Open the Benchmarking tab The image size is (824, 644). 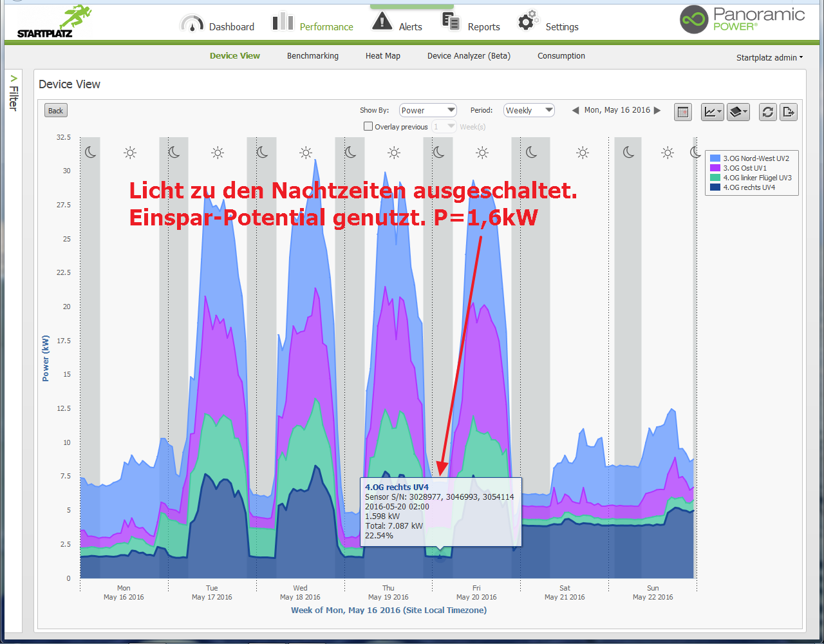[312, 56]
